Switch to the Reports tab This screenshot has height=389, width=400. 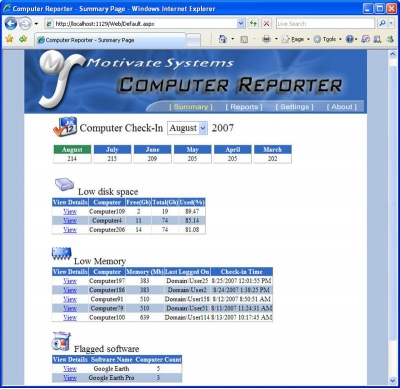tap(244, 107)
